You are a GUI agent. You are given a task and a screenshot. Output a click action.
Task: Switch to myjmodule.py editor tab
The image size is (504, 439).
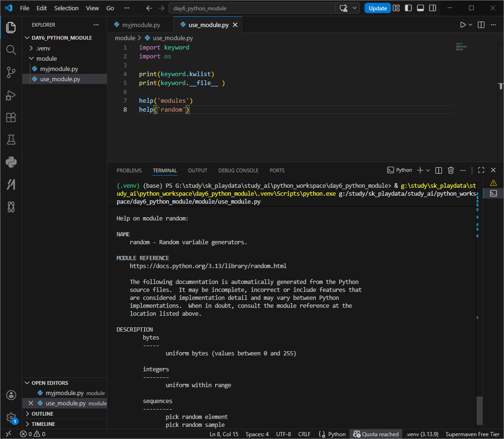140,25
